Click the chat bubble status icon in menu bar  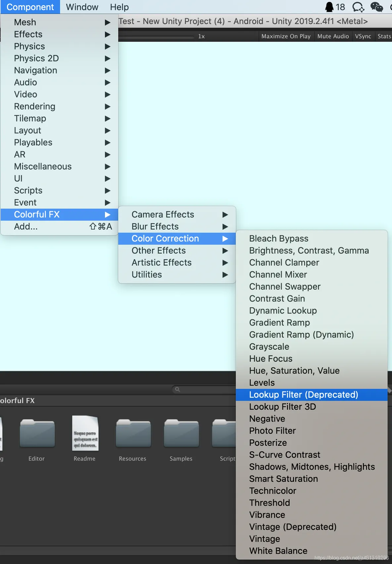click(358, 7)
